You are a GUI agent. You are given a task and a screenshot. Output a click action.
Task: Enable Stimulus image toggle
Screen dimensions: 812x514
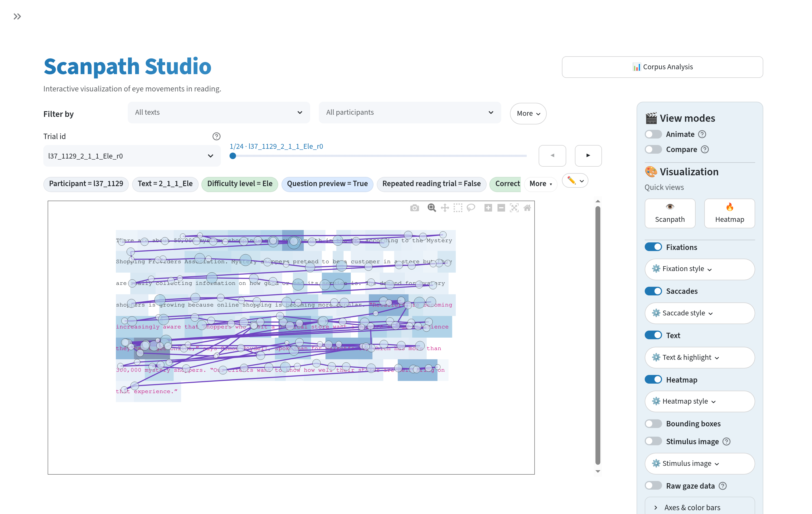653,441
